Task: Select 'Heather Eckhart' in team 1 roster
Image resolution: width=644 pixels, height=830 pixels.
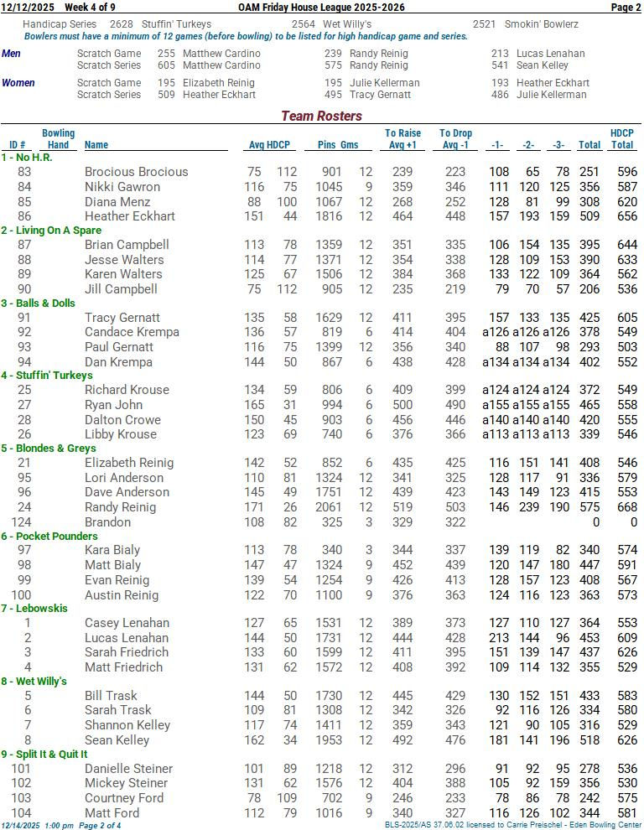Action: click(x=130, y=216)
